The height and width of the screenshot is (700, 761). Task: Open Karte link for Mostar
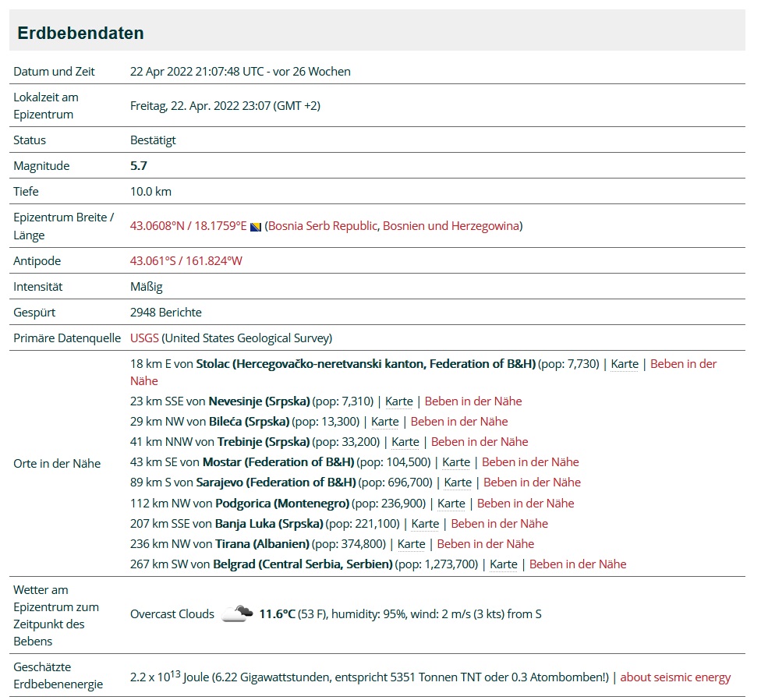click(456, 461)
